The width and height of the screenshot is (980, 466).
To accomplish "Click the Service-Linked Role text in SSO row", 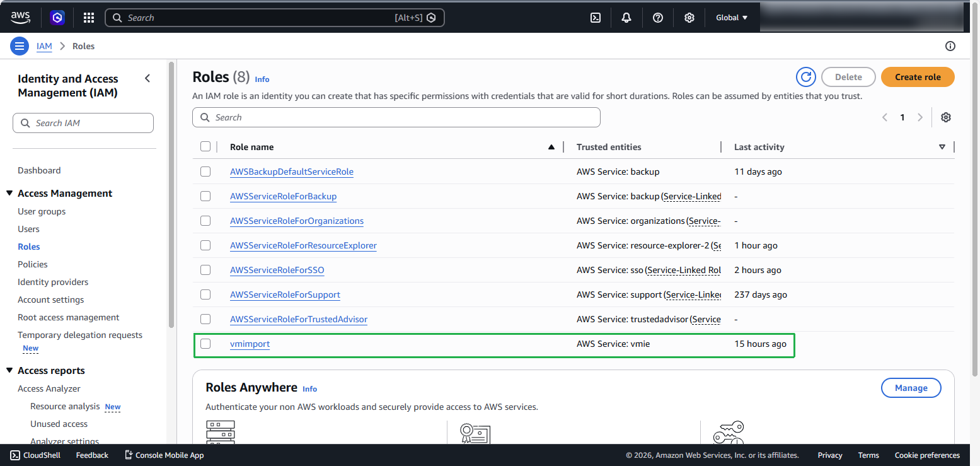I will [684, 270].
